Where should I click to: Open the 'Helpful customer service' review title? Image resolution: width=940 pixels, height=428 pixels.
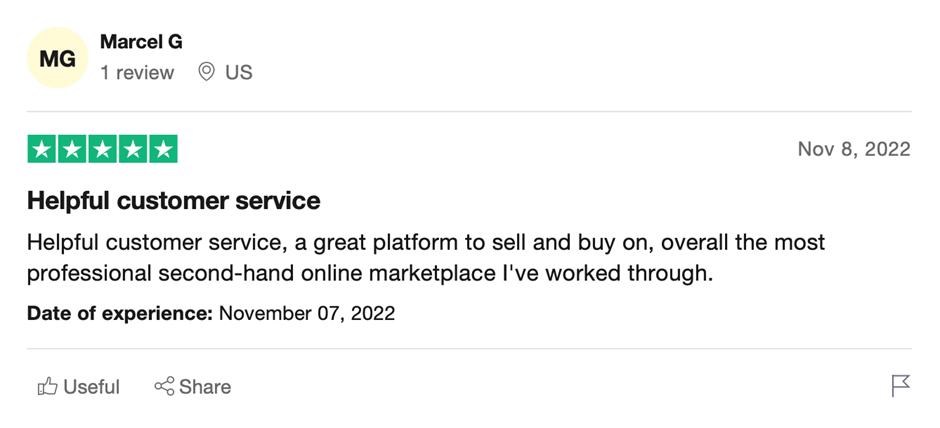pos(174,201)
